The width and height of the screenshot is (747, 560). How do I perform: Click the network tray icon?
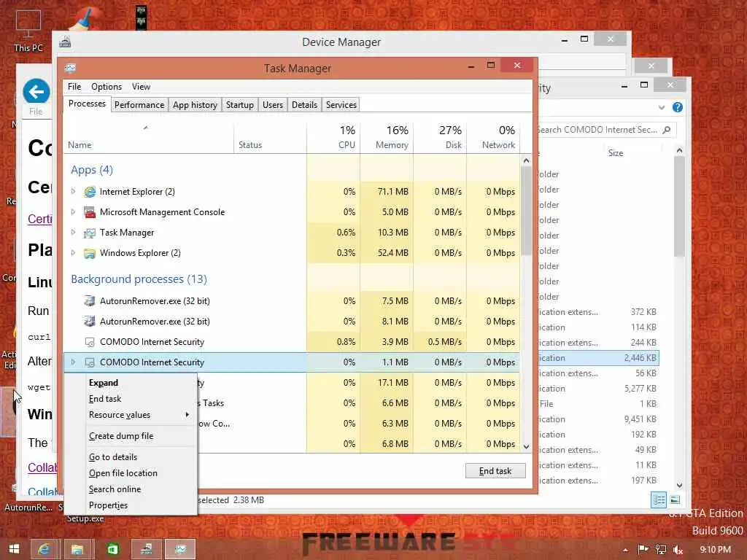click(x=661, y=550)
